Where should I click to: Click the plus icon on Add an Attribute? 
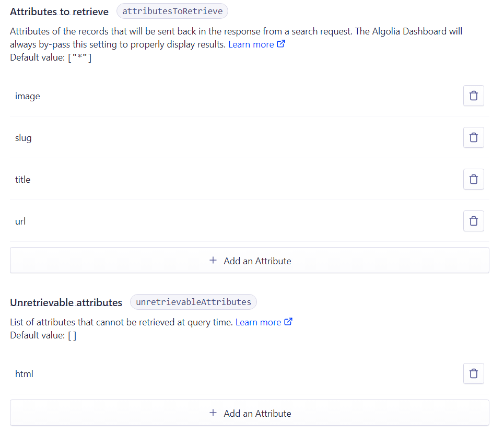[x=213, y=260]
